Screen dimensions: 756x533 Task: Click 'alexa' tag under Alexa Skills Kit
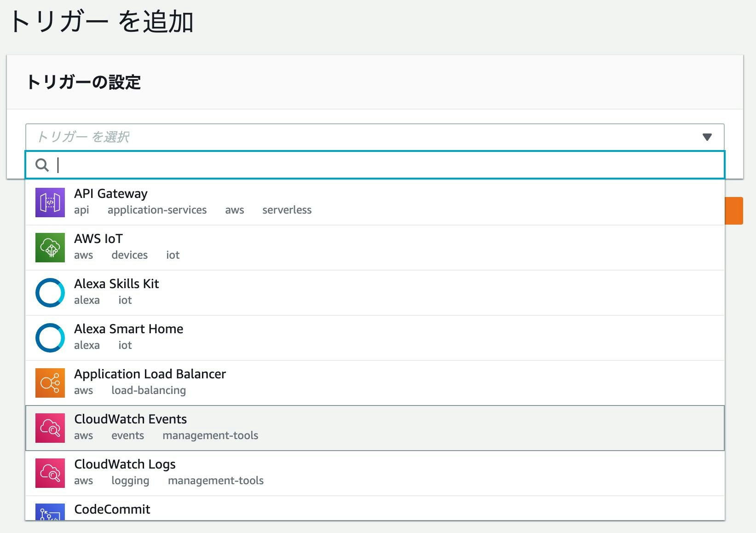pos(87,300)
